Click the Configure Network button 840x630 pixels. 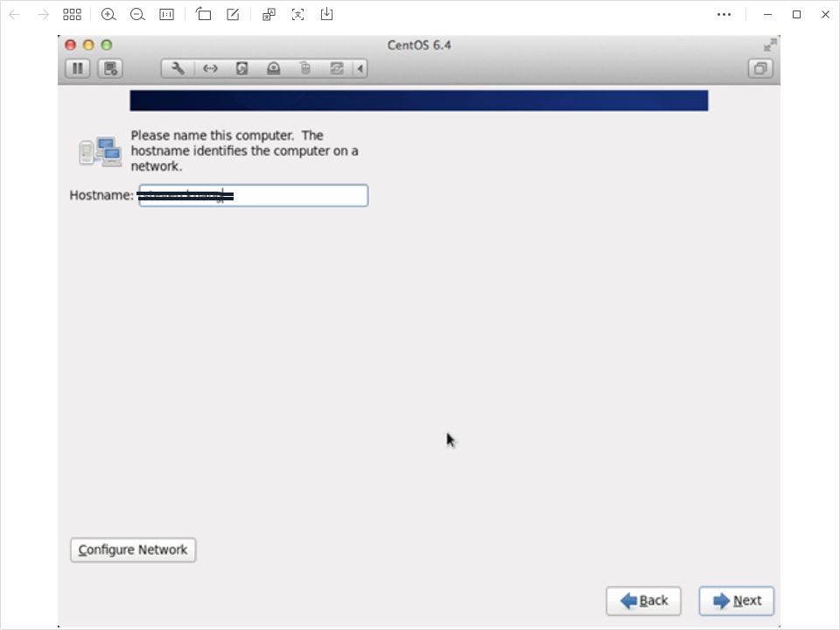tap(133, 549)
